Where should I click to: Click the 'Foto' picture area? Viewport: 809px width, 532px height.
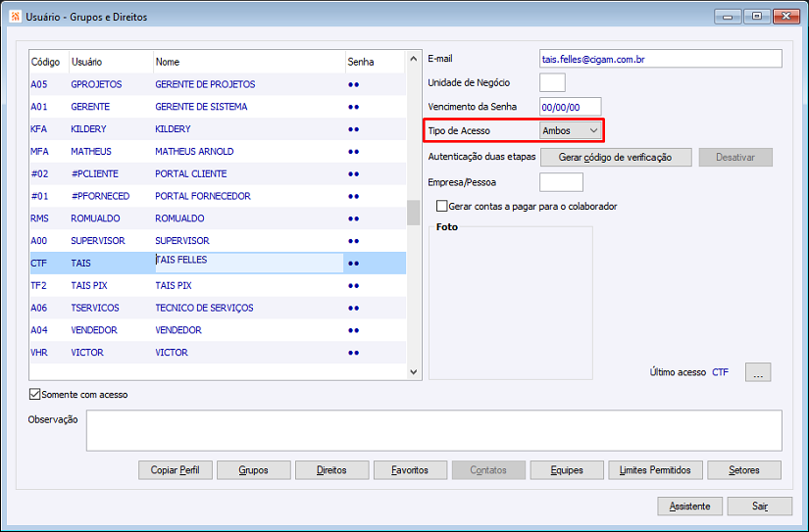(x=511, y=304)
